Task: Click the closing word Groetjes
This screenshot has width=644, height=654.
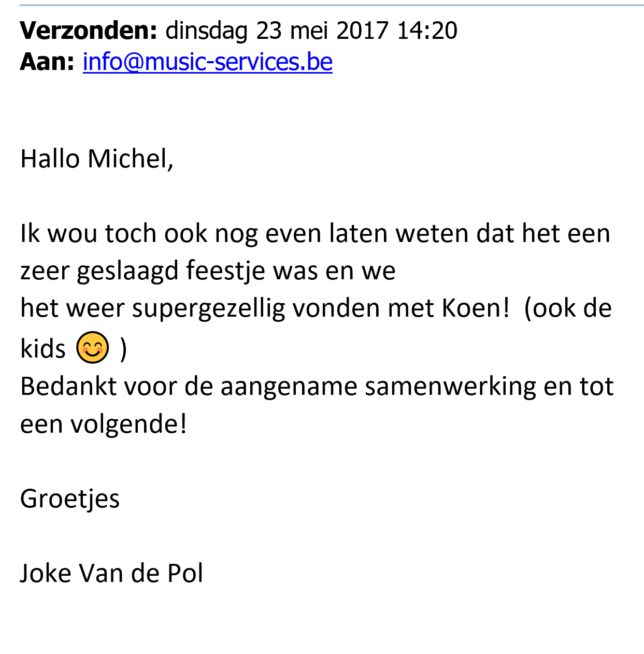Action: 70,500
